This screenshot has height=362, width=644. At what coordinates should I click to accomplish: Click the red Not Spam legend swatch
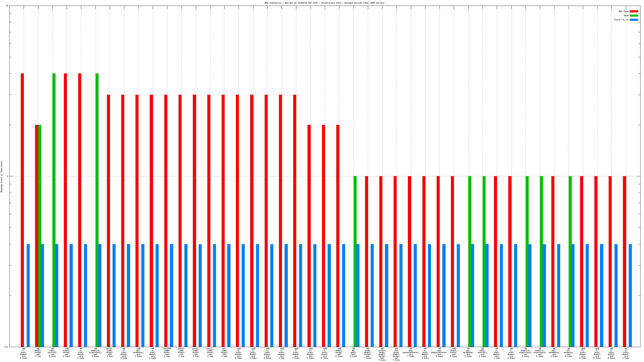pyautogui.click(x=633, y=11)
